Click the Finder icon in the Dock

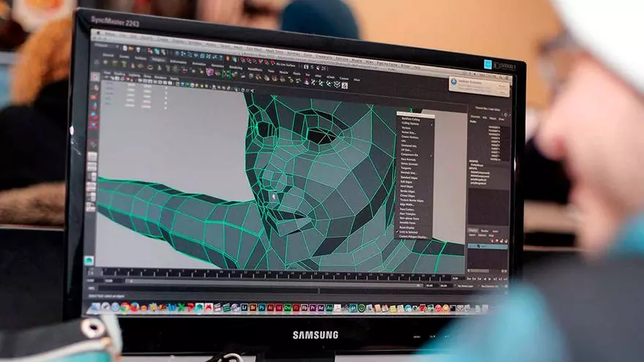[x=94, y=306]
